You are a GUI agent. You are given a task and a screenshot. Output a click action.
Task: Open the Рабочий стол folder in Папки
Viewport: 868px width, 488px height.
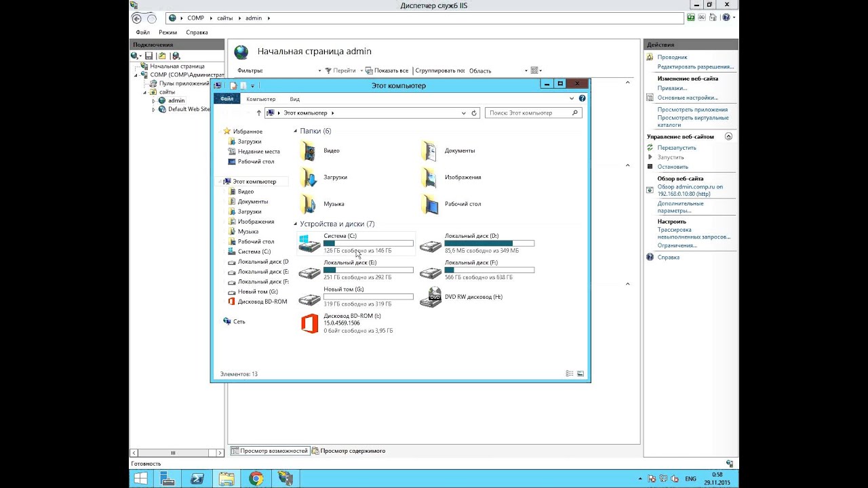tap(451, 204)
